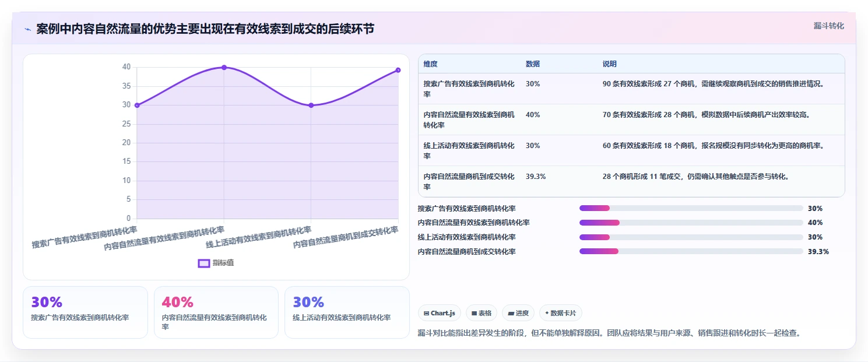Click the y-axis value 40

pos(126,67)
